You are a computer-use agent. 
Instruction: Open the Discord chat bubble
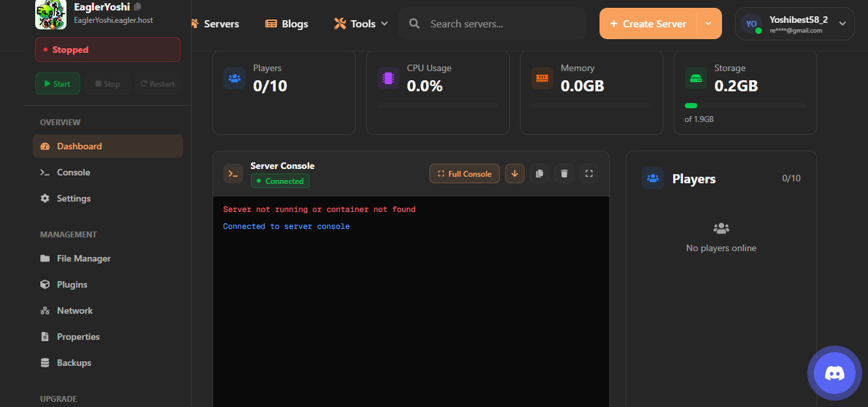coord(834,373)
